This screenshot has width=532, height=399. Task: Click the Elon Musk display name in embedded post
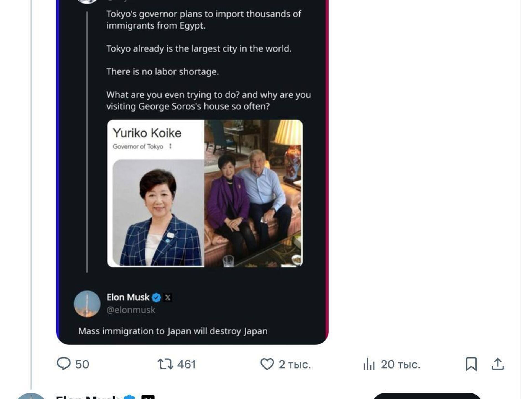[x=128, y=297]
